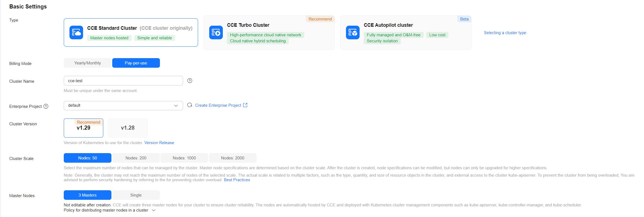Image resolution: width=644 pixels, height=217 pixels.
Task: Click the Policy for distributing master nodes text
Action: 106,210
